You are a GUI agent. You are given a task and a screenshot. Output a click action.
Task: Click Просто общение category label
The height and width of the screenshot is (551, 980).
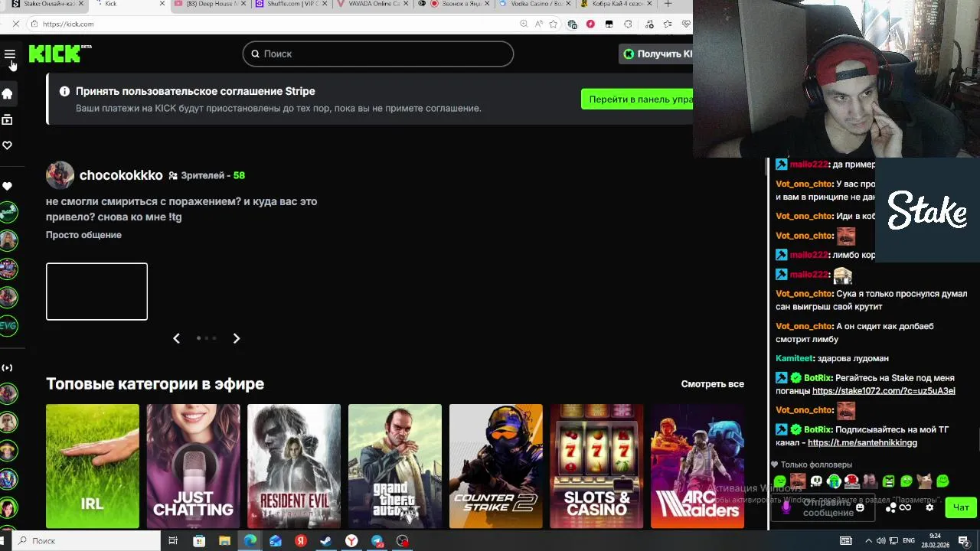click(x=83, y=235)
